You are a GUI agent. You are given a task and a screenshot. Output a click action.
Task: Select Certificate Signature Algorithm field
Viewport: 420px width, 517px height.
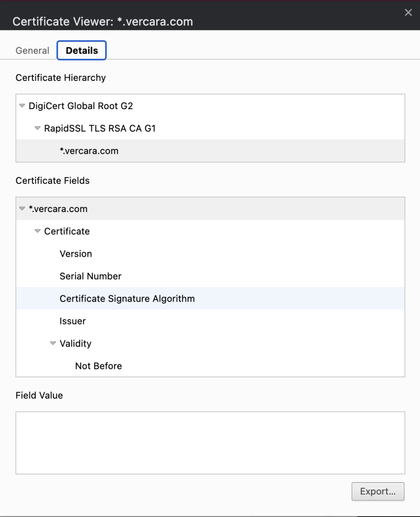(x=127, y=298)
